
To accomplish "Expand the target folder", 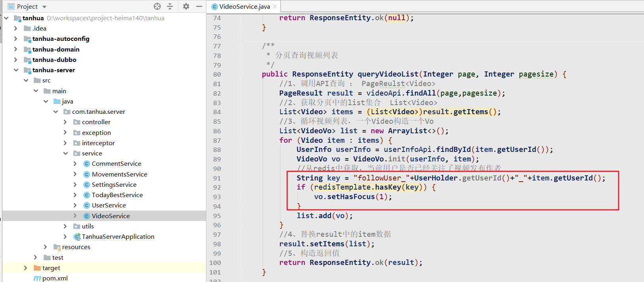I will pos(26,268).
